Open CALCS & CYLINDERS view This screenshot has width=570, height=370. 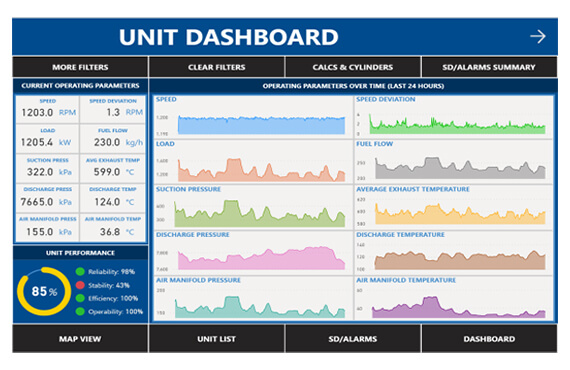353,67
